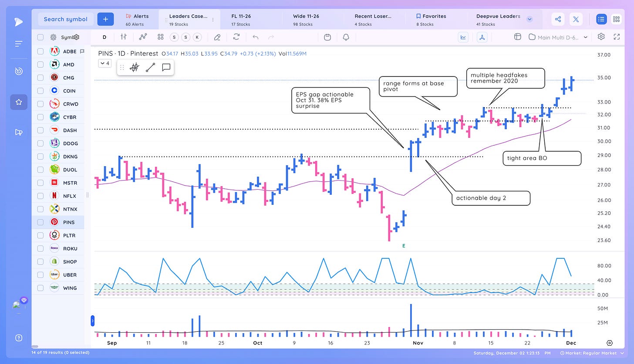Click the share icon button
This screenshot has width=634, height=364.
point(557,19)
